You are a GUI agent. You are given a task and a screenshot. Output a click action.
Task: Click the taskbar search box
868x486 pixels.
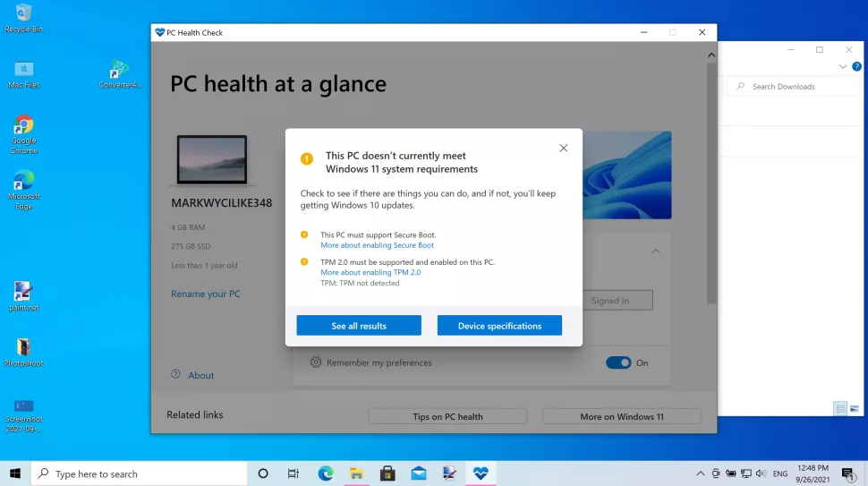(139, 473)
